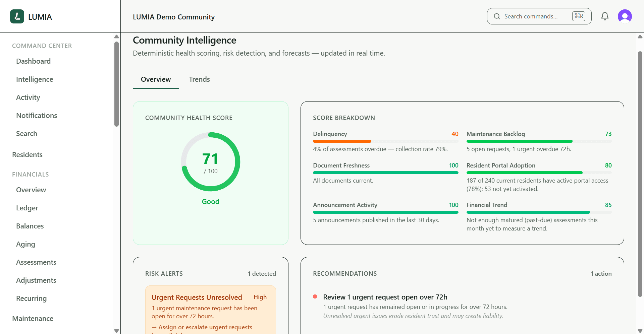This screenshot has height=334, width=644.
Task: Open the Ledger page
Action: click(x=27, y=208)
